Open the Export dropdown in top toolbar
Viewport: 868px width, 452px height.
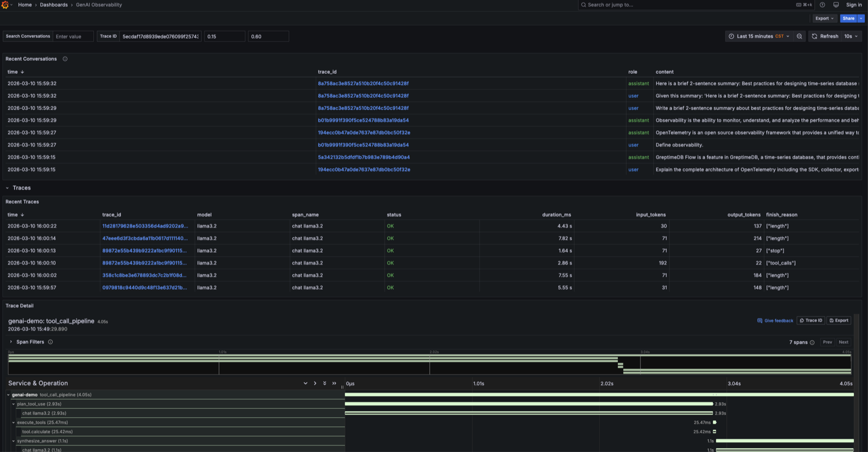(x=824, y=18)
